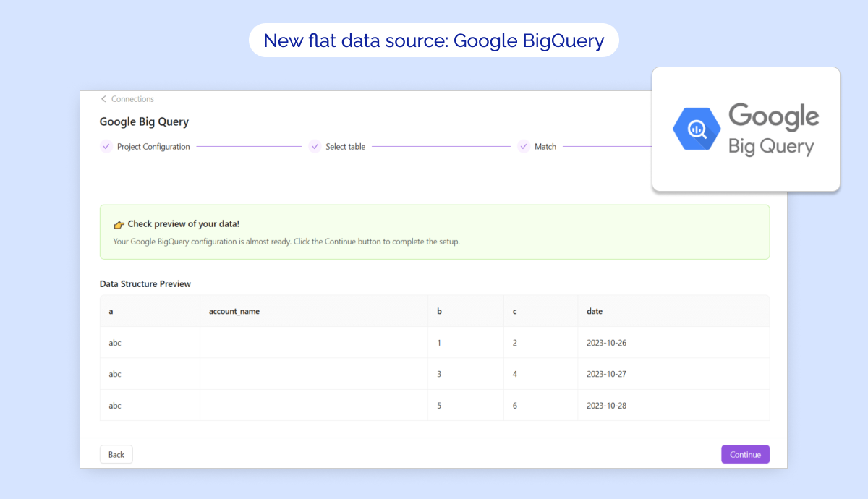Click column header b
This screenshot has height=499, width=868.
tap(440, 311)
